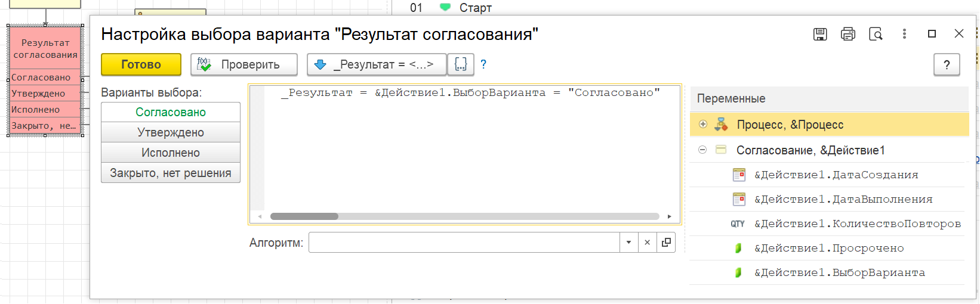The width and height of the screenshot is (980, 304).
Task: Clear the Алгоритм field with the X
Action: (x=647, y=243)
